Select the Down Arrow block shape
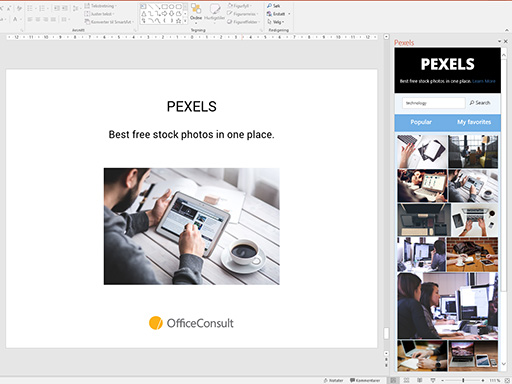 (x=172, y=14)
